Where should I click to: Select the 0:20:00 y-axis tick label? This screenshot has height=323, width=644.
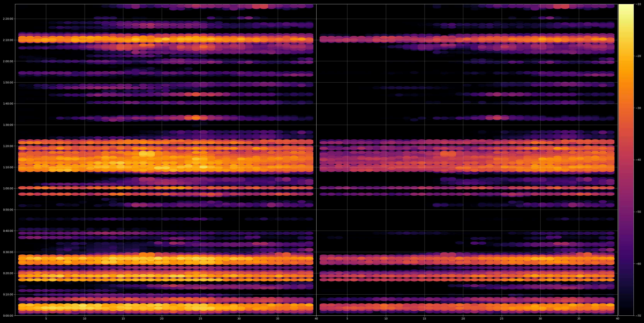(8, 273)
